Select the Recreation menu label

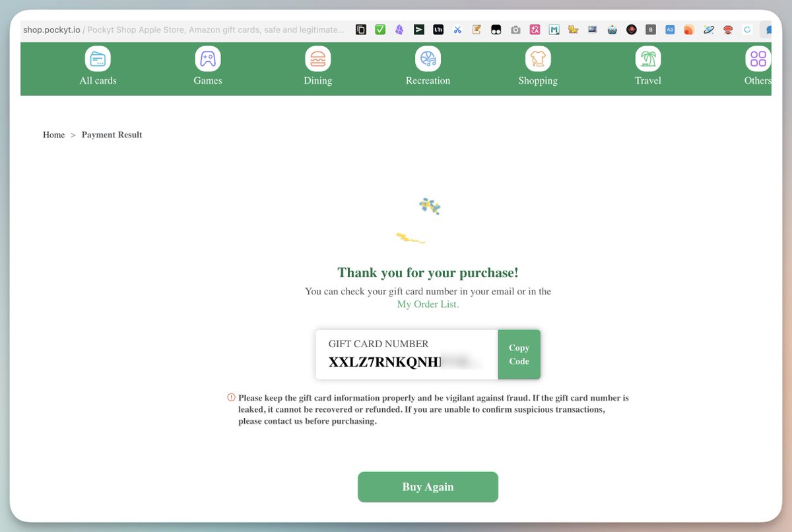428,81
